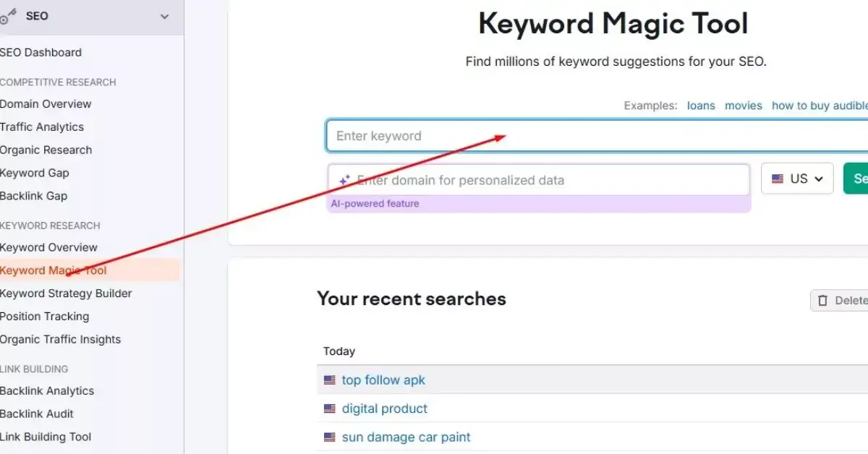The image size is (868, 454).
Task: Focus the 'Enter keyword' input field
Action: [593, 136]
